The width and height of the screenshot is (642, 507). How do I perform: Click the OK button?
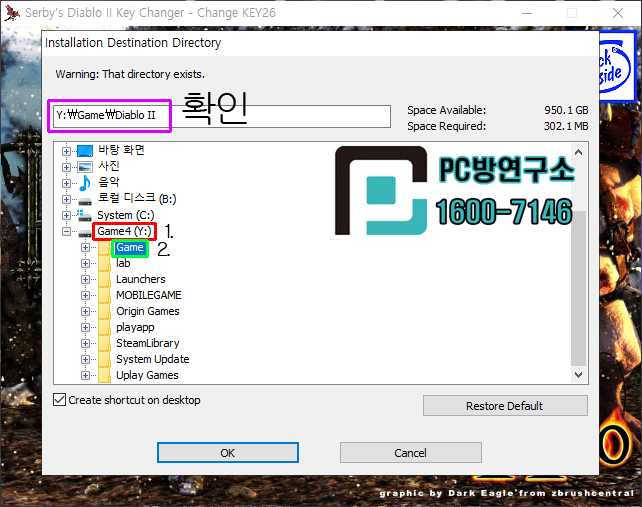228,453
